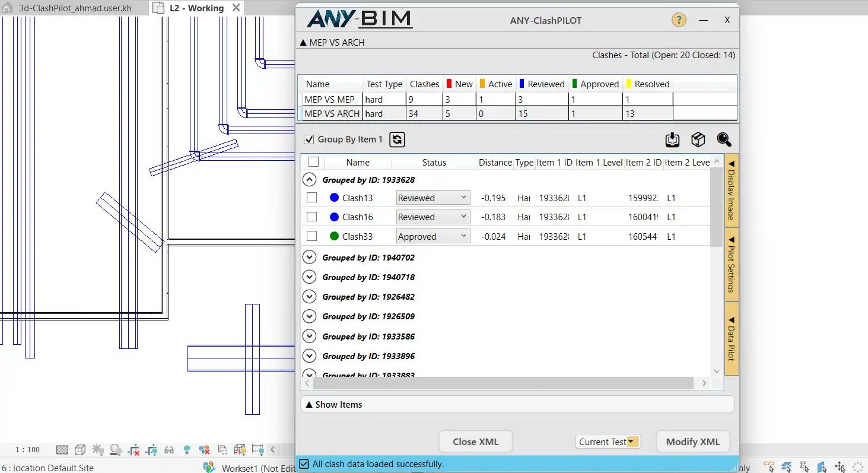Click the Name column header in clash list
Image resolution: width=868 pixels, height=473 pixels.
point(358,162)
